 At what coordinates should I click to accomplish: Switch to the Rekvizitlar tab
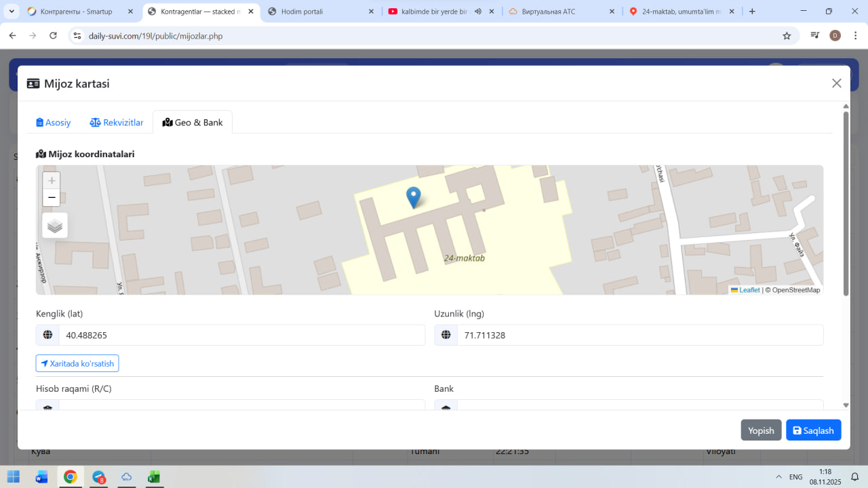[x=117, y=123]
